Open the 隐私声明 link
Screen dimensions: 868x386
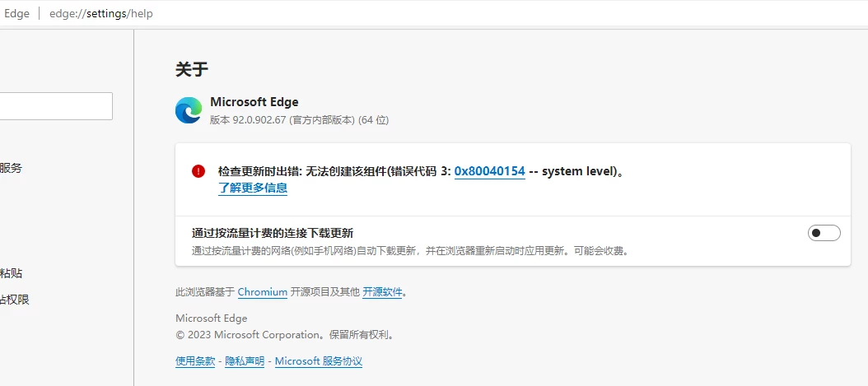point(245,361)
